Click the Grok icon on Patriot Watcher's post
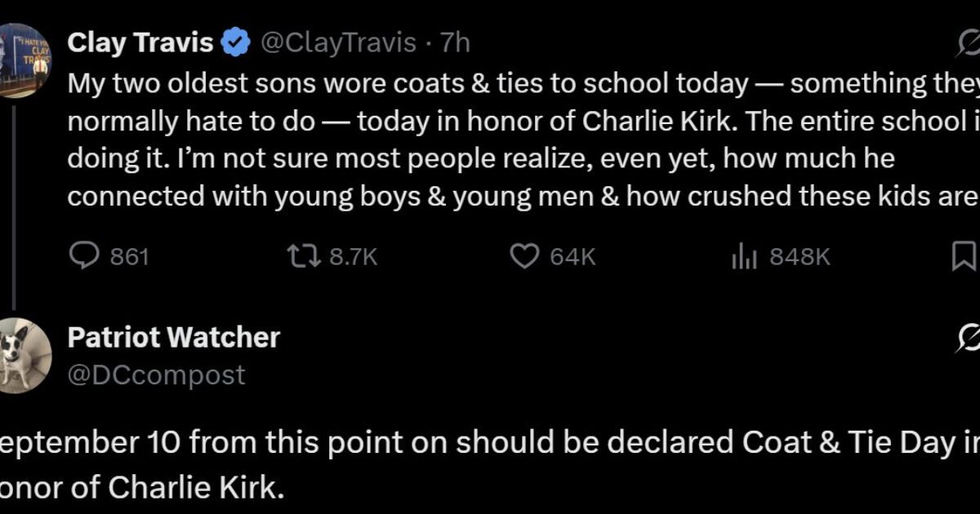 969,338
